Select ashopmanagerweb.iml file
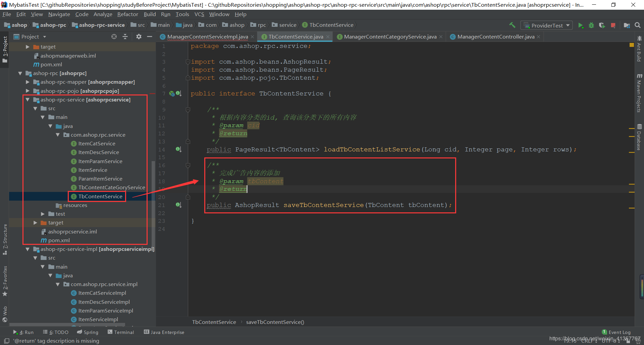The height and width of the screenshot is (345, 644). click(x=68, y=56)
